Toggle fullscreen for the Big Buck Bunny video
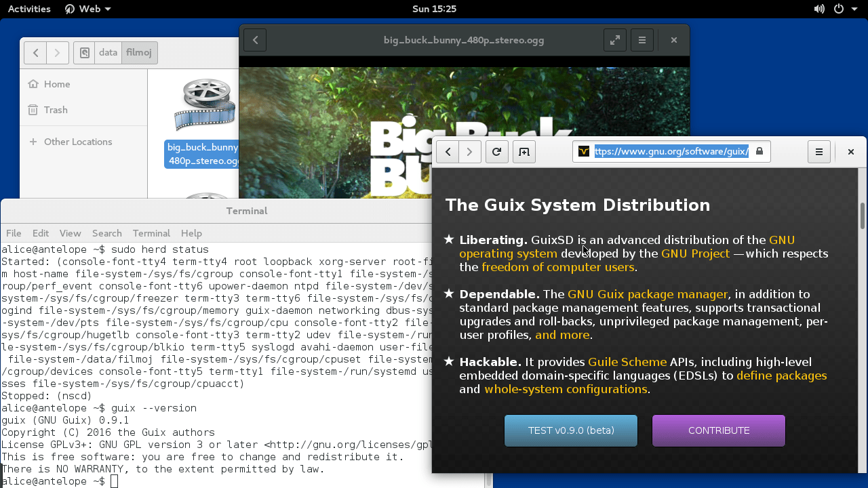The width and height of the screenshot is (868, 488). [x=614, y=40]
